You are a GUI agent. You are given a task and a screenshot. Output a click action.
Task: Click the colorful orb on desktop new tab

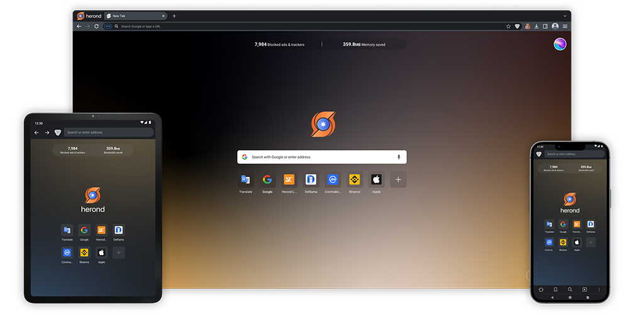[x=560, y=44]
